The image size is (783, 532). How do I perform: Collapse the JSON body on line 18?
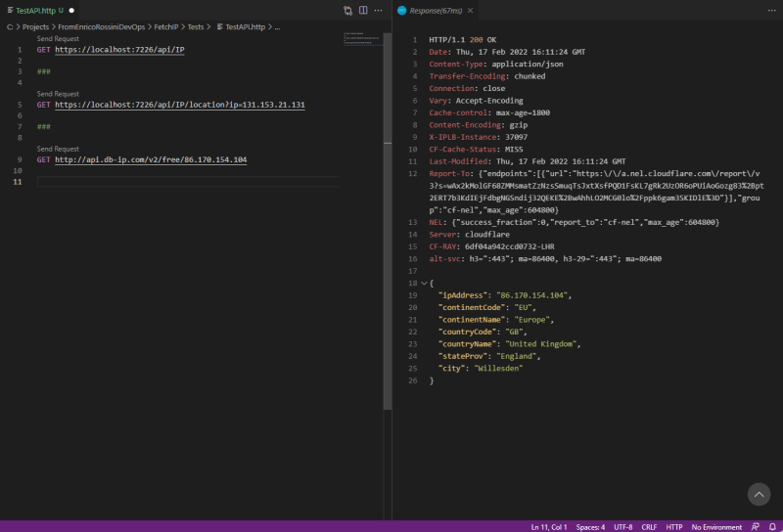point(424,283)
